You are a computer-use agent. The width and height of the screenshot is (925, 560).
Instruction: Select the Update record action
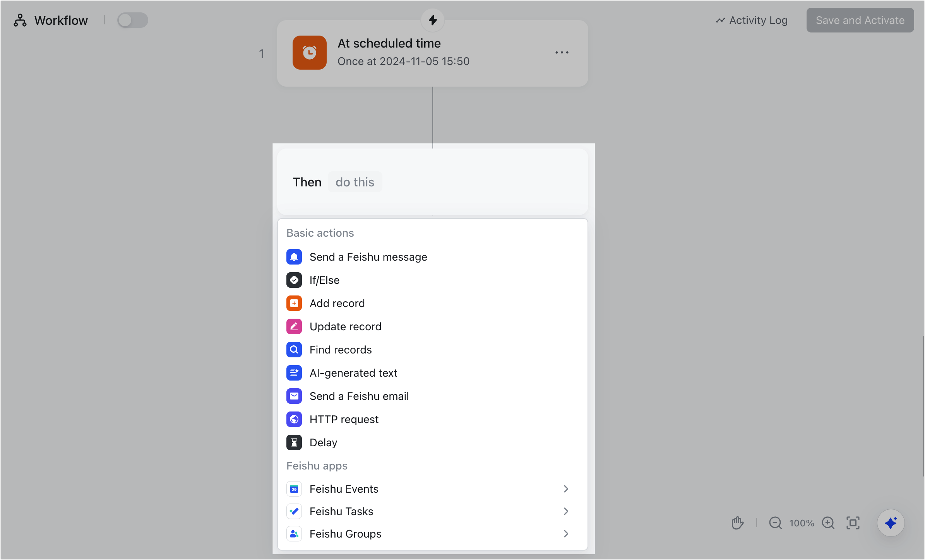(345, 326)
